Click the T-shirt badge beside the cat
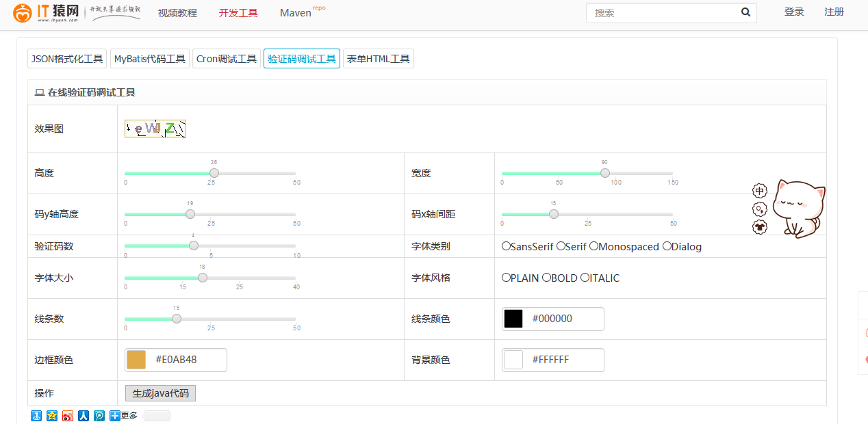The width and height of the screenshot is (868, 424). coord(760,227)
